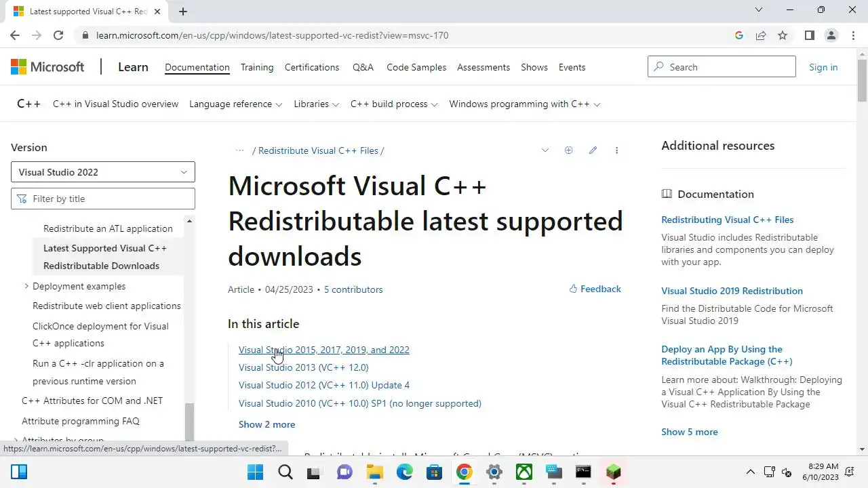Open Code Samples nav item
Screen dimensions: 868x488
coord(416,67)
